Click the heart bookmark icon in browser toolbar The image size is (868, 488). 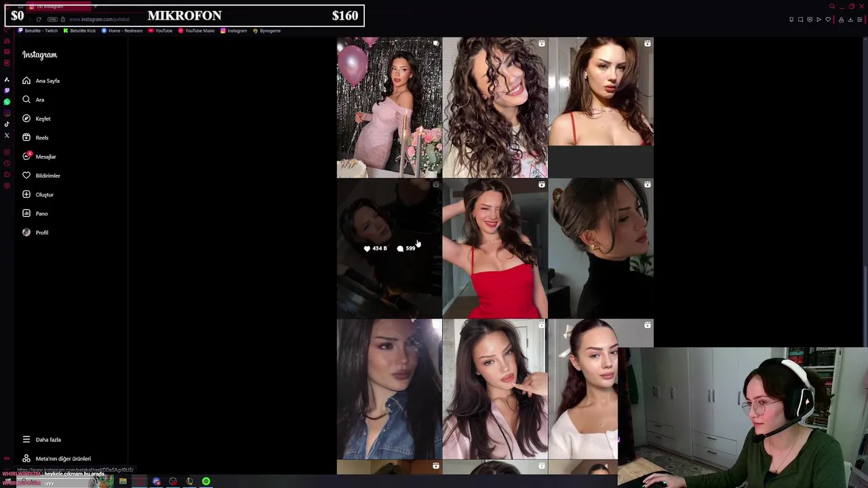828,20
